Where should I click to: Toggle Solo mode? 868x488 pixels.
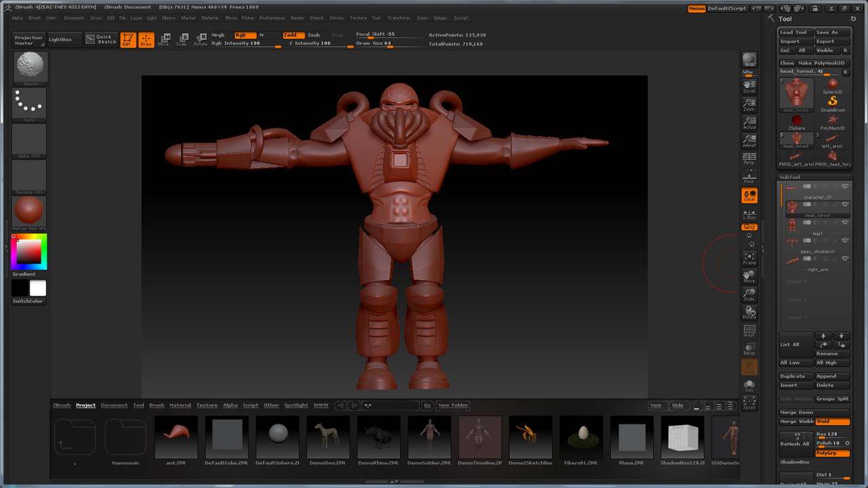[749, 385]
